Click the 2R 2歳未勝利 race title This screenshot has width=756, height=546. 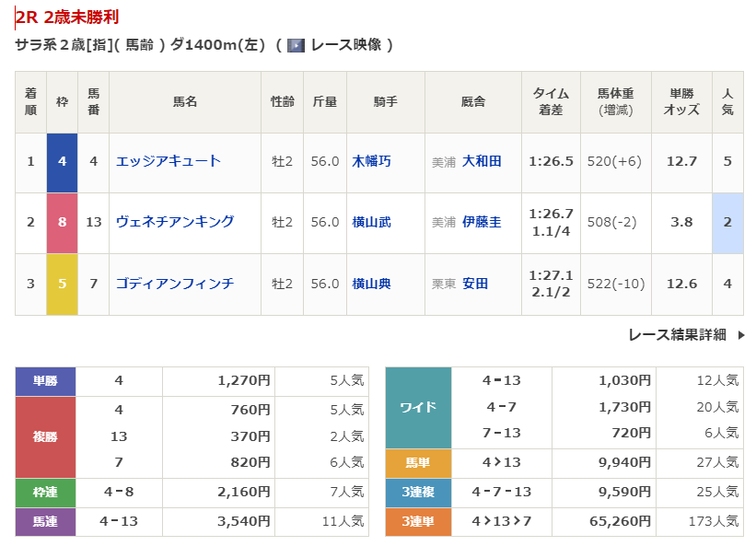click(x=67, y=17)
